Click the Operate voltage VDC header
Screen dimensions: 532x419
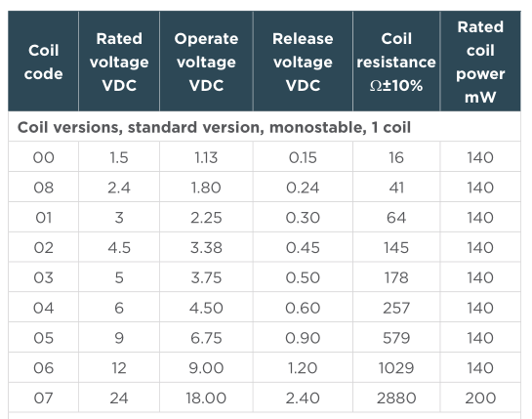pos(206,62)
